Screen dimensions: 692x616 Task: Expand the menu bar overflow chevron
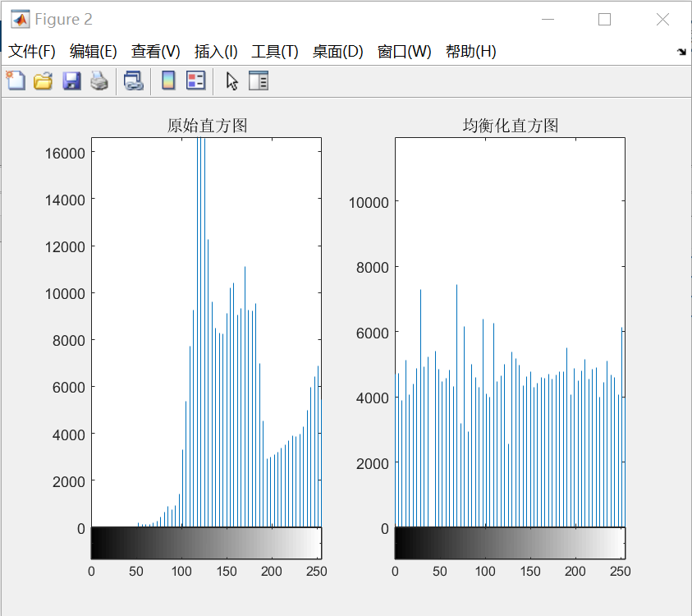click(x=681, y=51)
